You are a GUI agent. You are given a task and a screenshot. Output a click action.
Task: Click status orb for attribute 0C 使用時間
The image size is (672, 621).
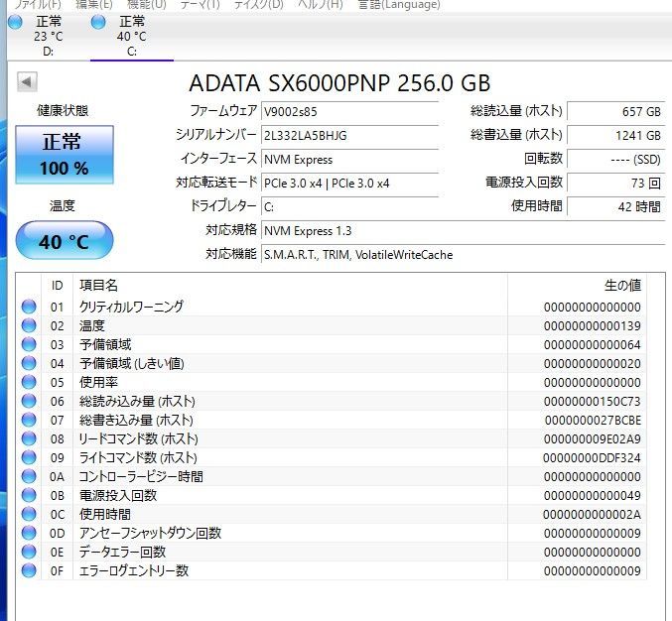[29, 514]
